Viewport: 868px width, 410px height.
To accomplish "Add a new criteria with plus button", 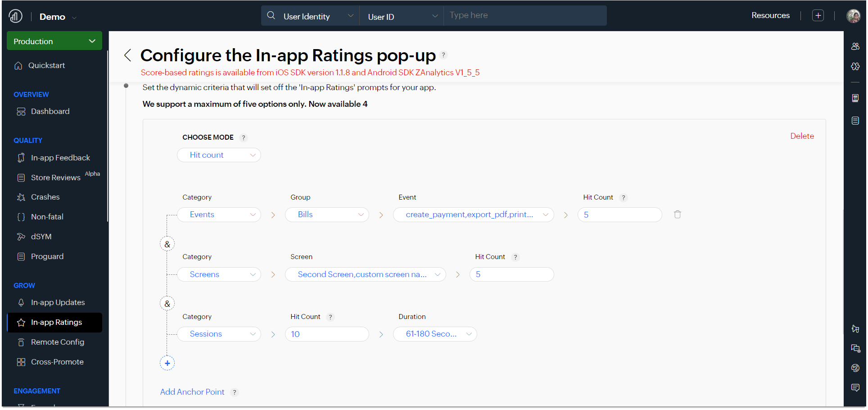I will (167, 363).
